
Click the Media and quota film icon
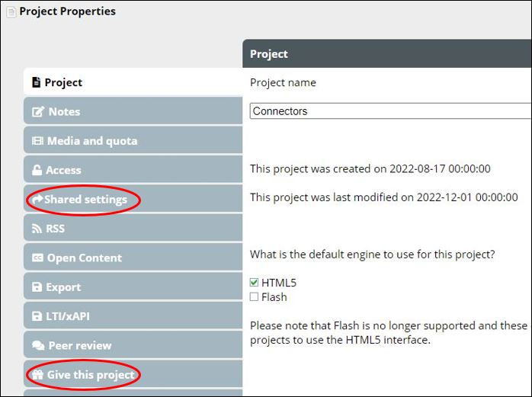pos(37,141)
